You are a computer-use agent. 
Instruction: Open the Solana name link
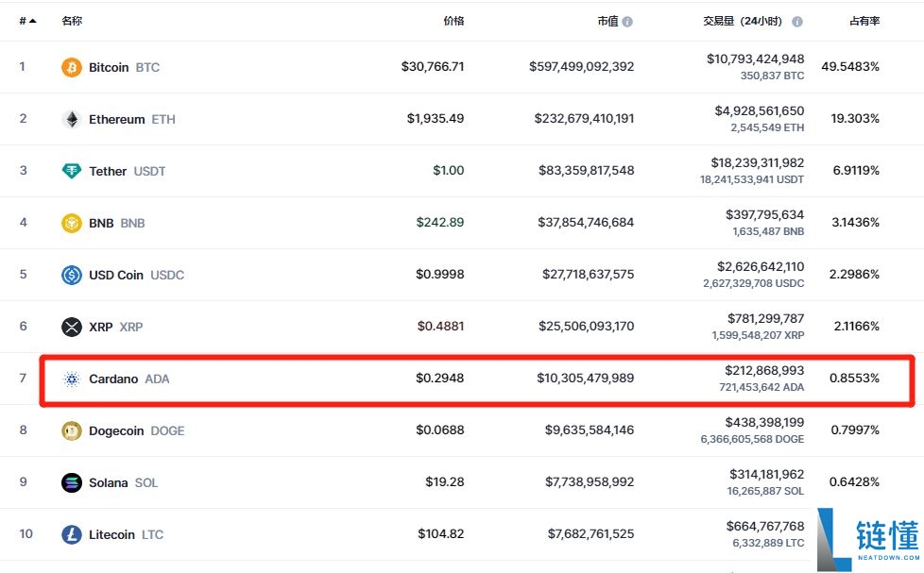coord(108,482)
